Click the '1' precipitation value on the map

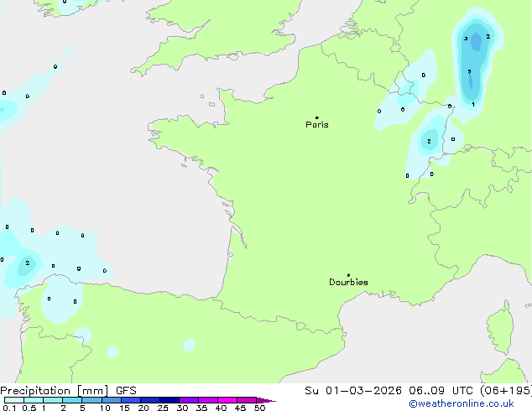pyautogui.click(x=473, y=105)
